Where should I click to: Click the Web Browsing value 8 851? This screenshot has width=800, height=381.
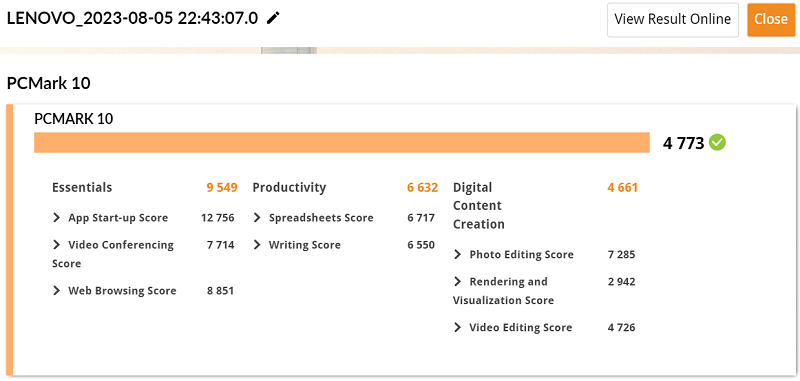point(220,291)
